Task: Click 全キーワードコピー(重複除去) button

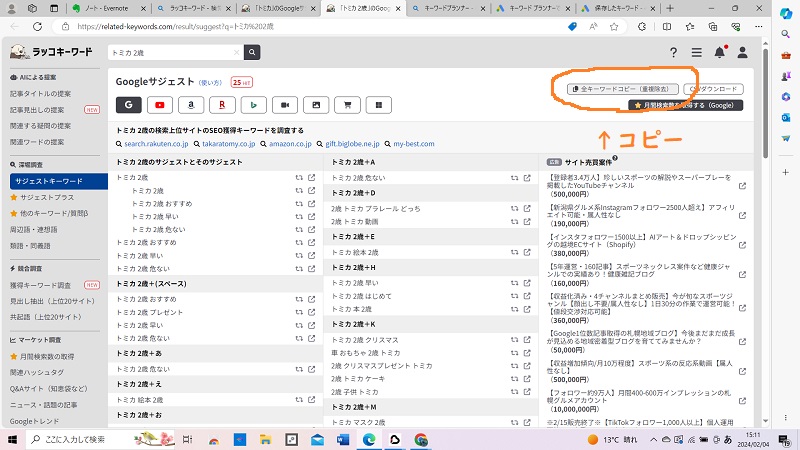Action: pos(624,88)
